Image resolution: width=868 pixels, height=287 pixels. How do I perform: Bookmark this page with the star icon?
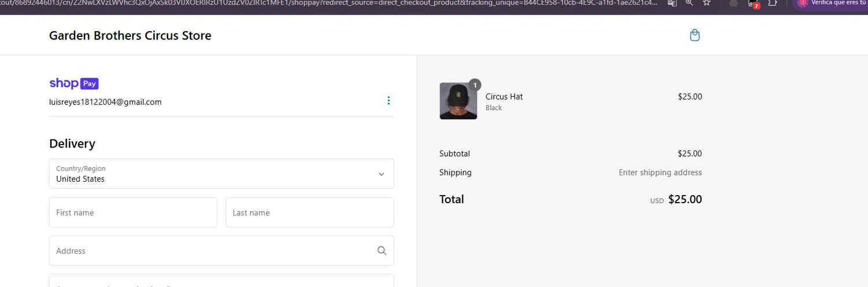pos(707,3)
